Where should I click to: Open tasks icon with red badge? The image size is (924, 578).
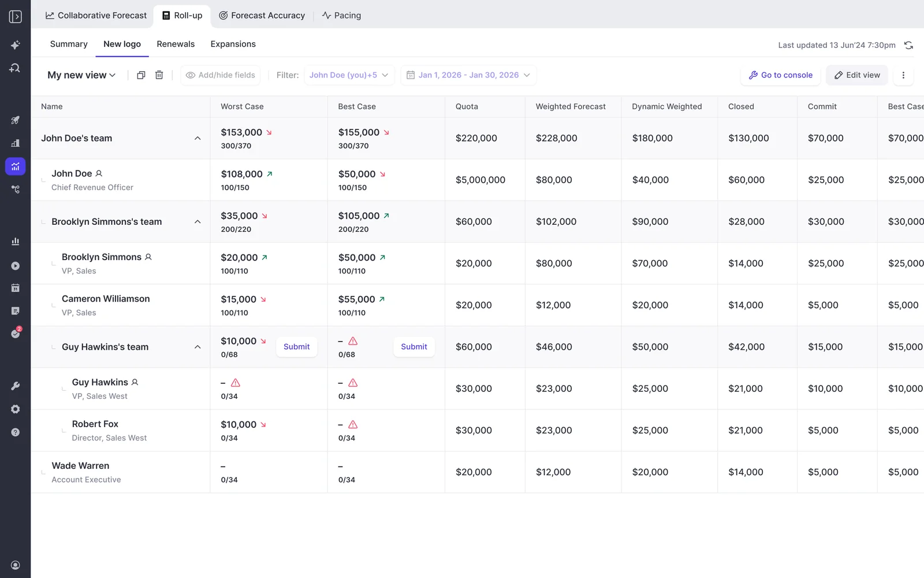16,334
